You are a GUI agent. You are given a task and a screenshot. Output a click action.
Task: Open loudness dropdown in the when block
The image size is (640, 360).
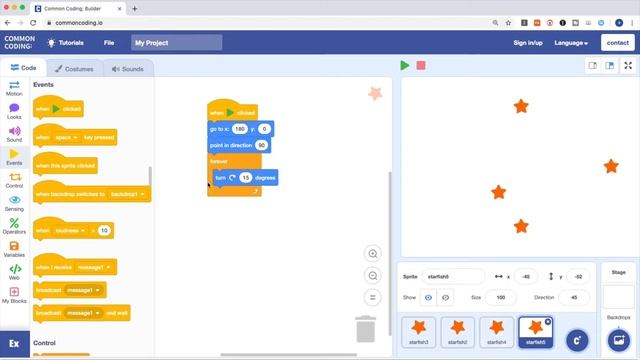[x=70, y=231]
